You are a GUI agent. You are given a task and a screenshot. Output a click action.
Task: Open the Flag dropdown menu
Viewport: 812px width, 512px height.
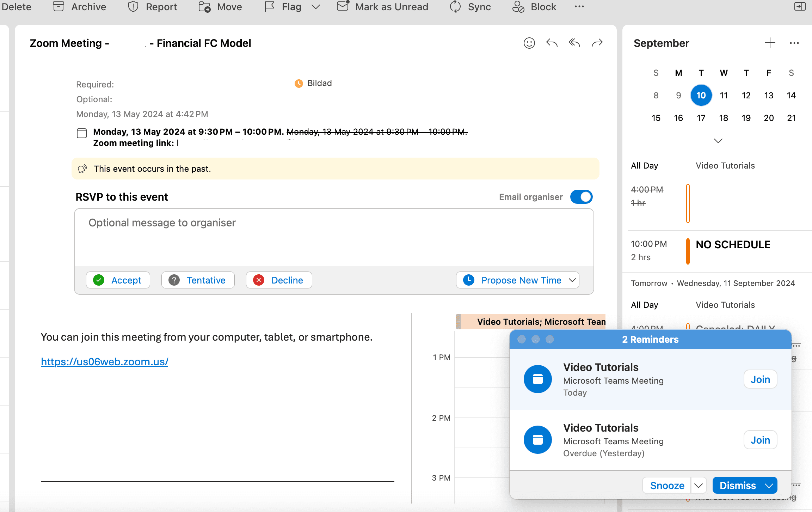click(315, 7)
